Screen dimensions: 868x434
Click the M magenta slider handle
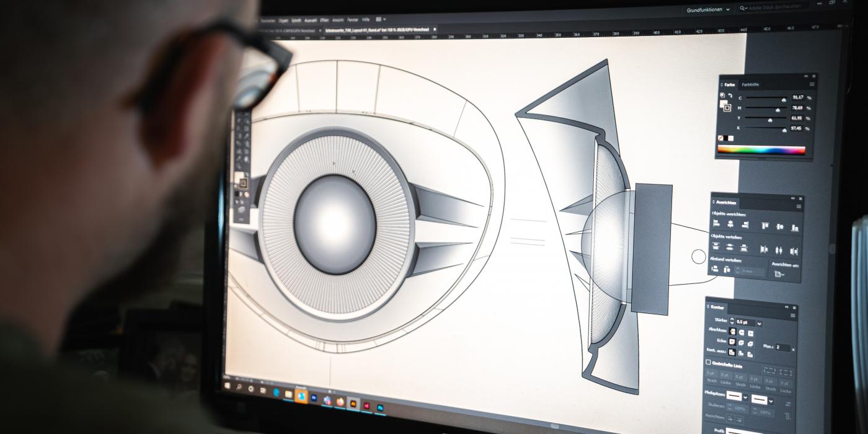(777, 110)
